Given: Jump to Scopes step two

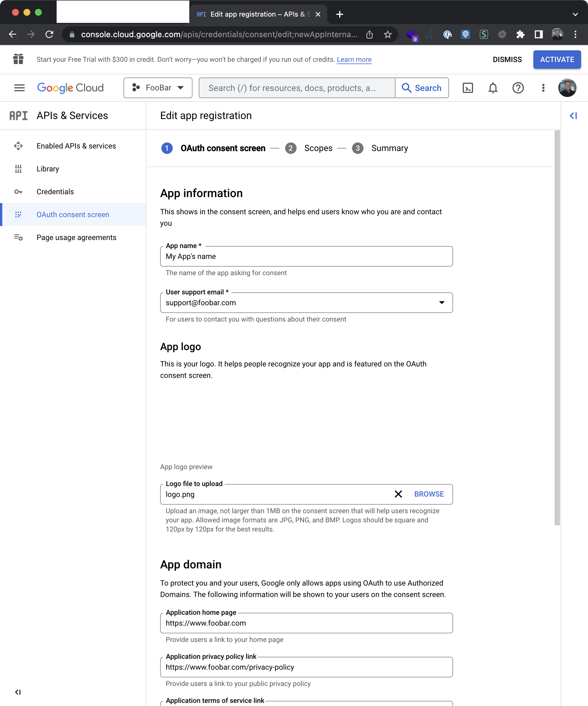Looking at the screenshot, I should coord(318,148).
